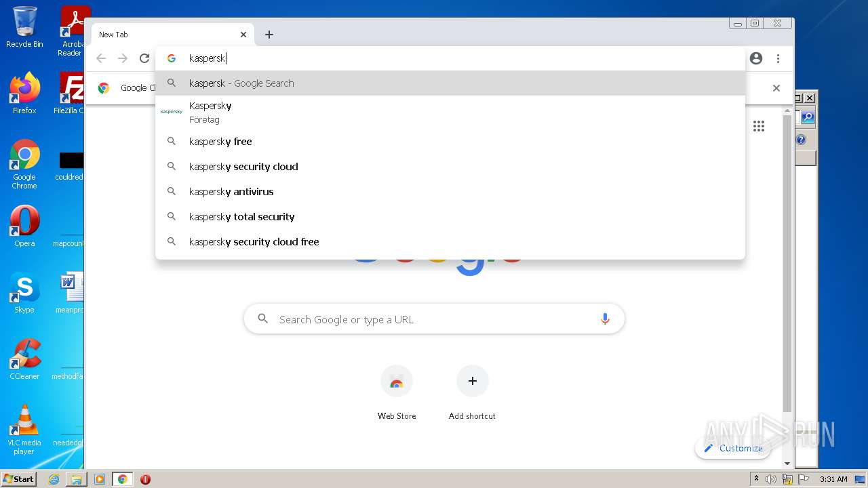Open the Windows Start menu
This screenshot has width=868, height=488.
[x=19, y=479]
